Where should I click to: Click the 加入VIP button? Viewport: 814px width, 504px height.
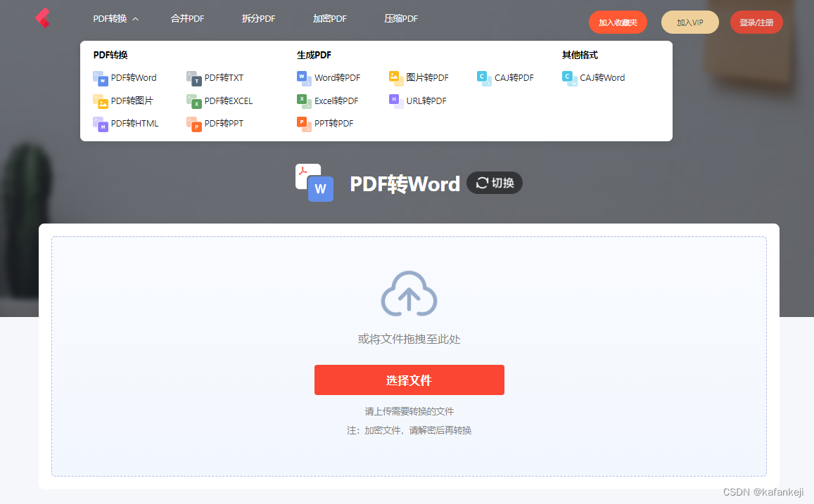click(690, 22)
